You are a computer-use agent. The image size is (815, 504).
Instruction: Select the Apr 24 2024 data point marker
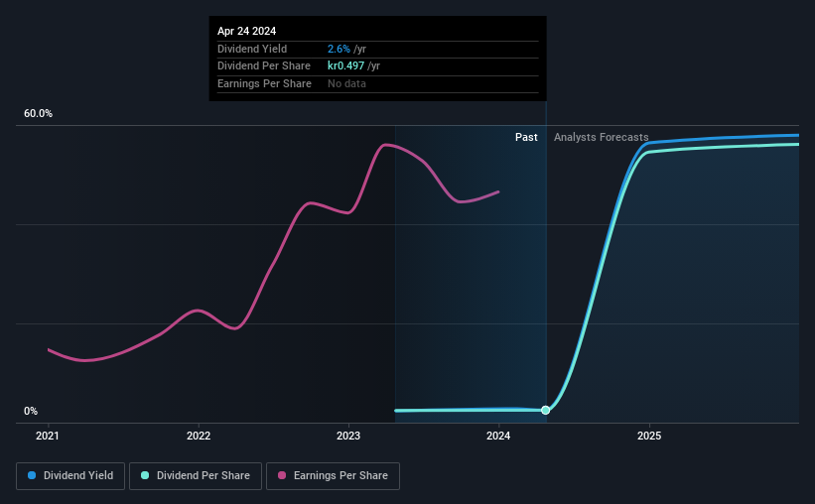pos(545,410)
